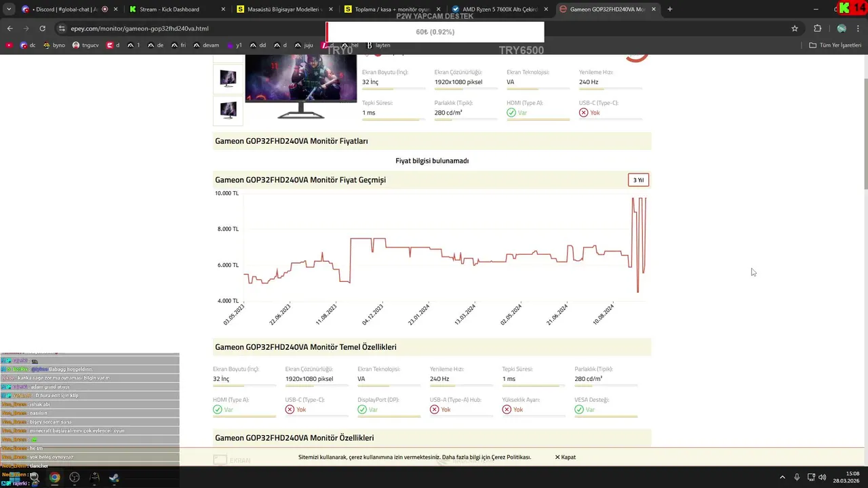
Task: Open the 'layten' bookmark
Action: 378,45
